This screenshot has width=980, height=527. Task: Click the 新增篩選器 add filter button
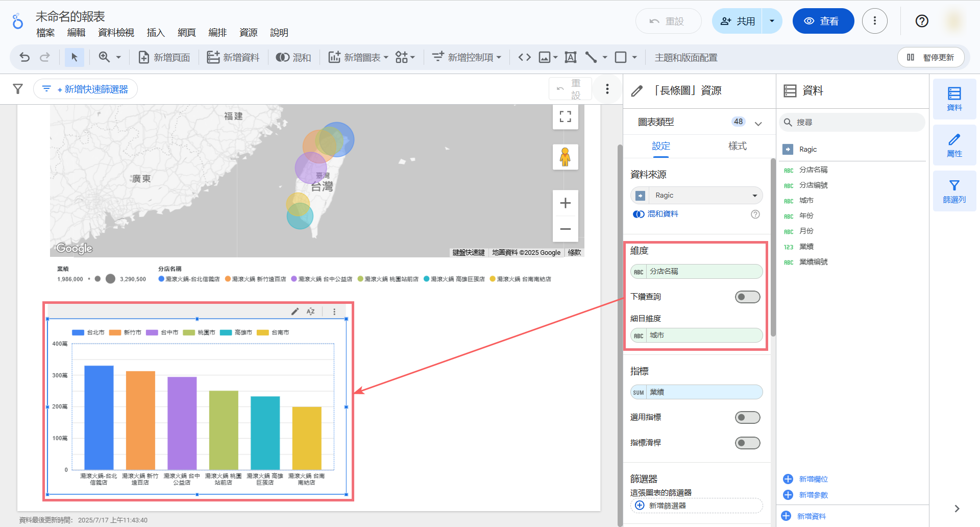point(697,506)
